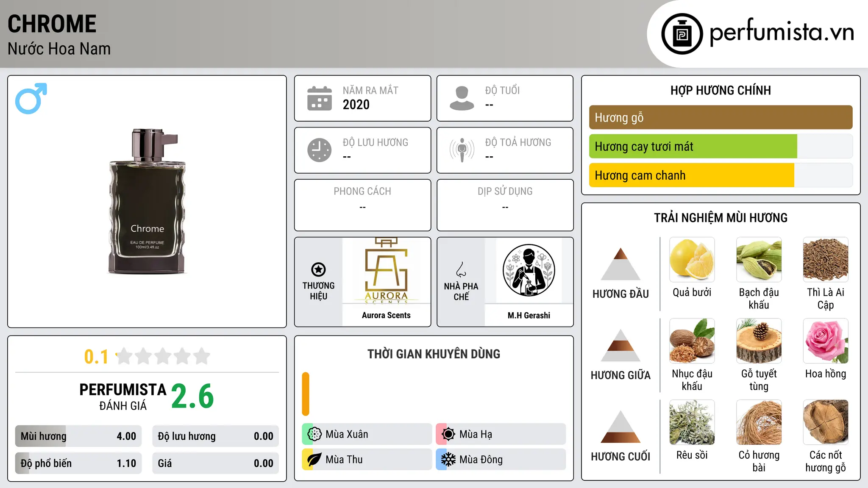Click the Mùa Hạ sun icon
868x488 pixels.
[x=448, y=434]
